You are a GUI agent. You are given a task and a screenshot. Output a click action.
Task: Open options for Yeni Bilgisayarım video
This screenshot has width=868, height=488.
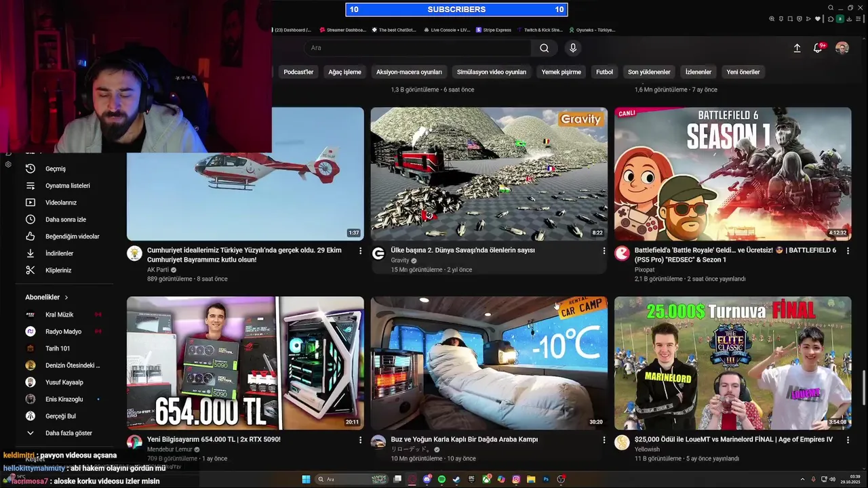(x=360, y=440)
